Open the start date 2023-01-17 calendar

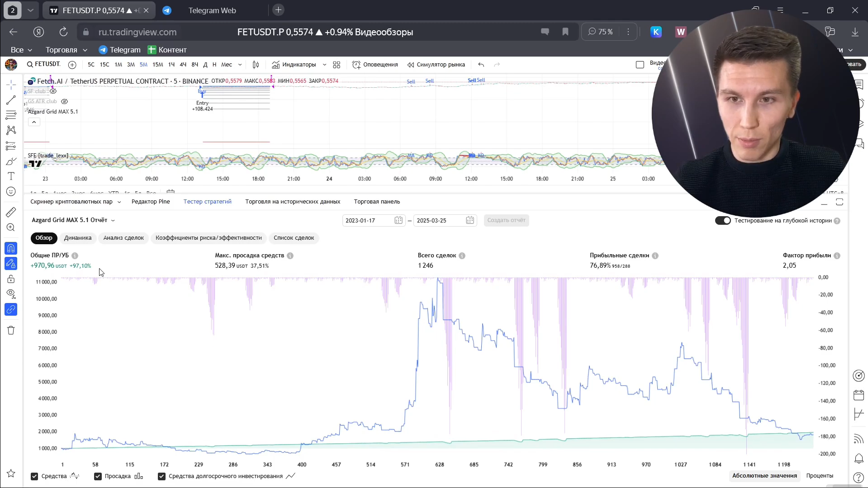[398, 220]
